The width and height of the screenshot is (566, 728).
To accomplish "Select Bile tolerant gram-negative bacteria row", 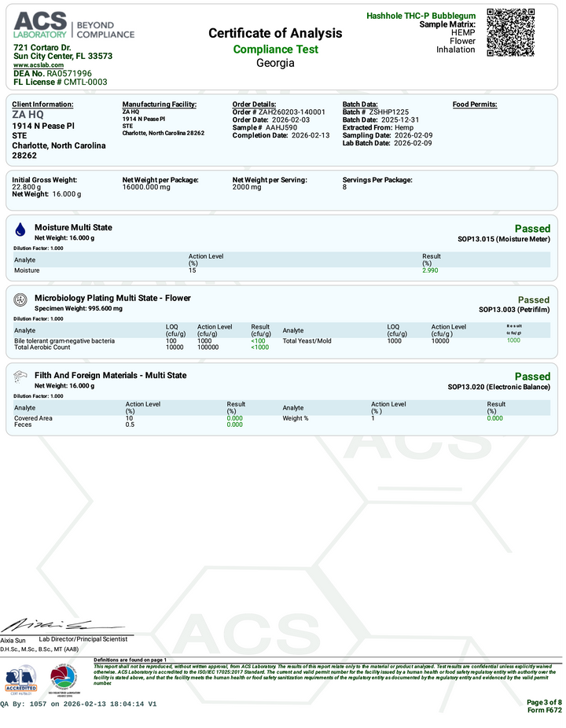I will coord(142,340).
